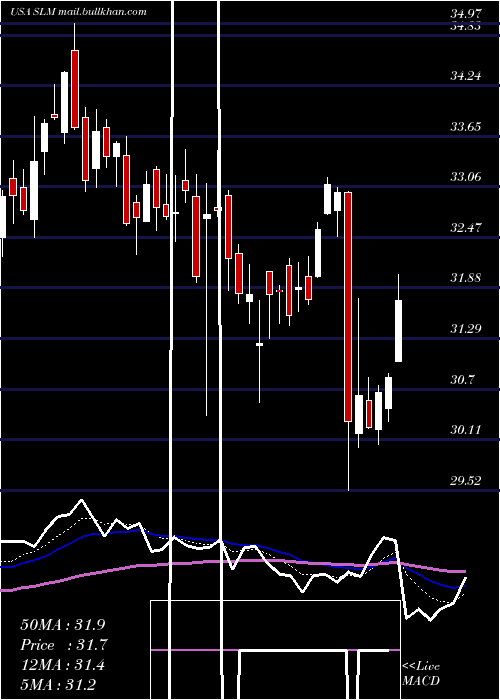Click the '12MA : 31.4' readout
Viewport: 500px width, 700px height.
[63, 665]
